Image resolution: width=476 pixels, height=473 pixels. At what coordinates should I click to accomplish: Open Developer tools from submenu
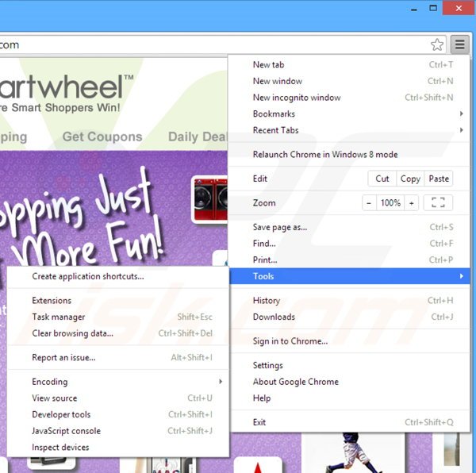pyautogui.click(x=117, y=415)
